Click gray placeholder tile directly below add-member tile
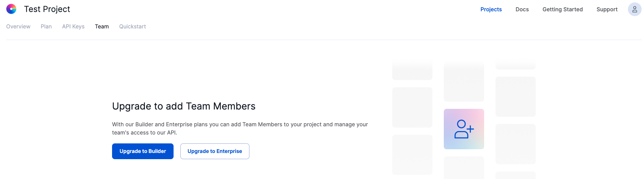 464,167
